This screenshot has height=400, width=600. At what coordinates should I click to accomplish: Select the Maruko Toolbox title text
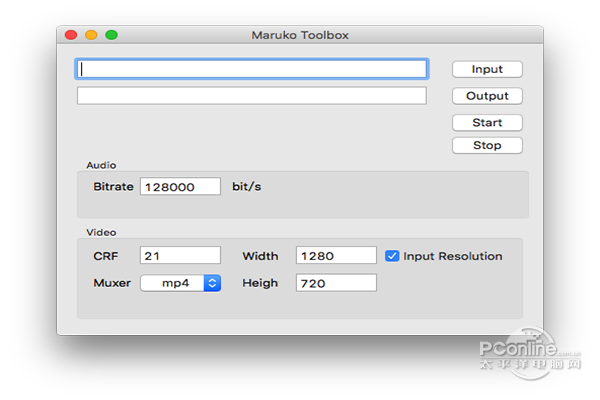300,35
